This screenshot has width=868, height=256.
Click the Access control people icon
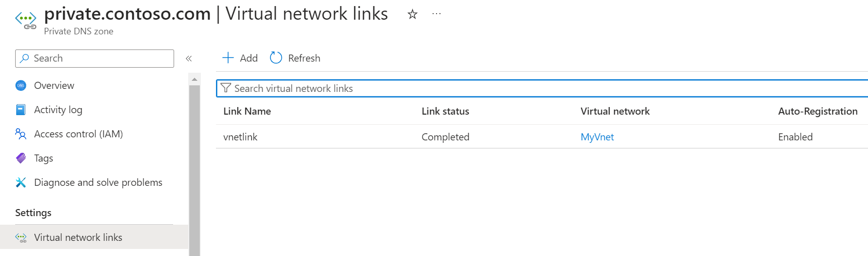click(21, 134)
